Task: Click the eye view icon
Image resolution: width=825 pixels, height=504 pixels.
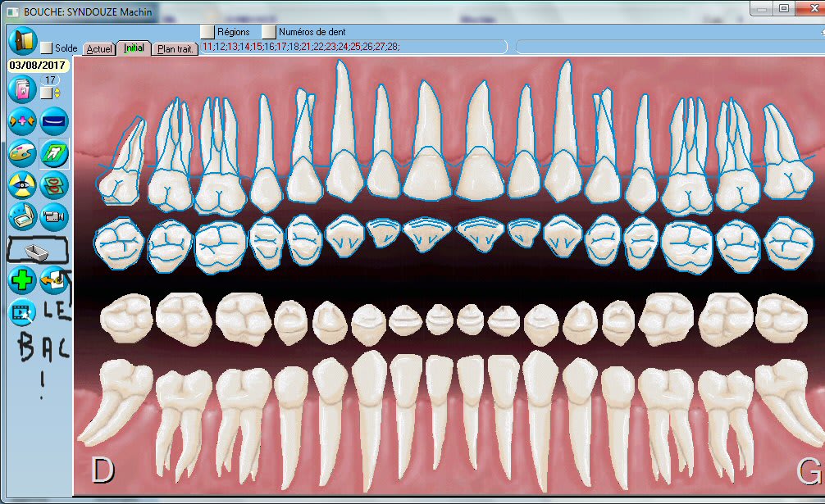Action: (22, 185)
